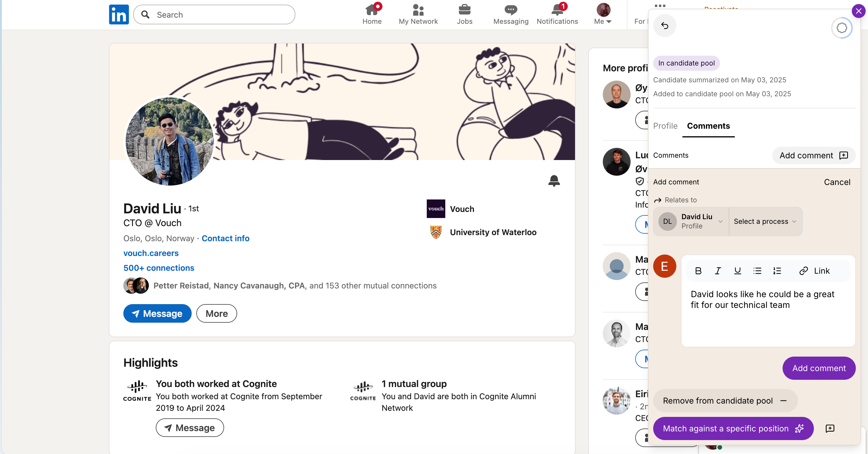
Task: Open LinkedIn Notifications
Action: (x=557, y=14)
